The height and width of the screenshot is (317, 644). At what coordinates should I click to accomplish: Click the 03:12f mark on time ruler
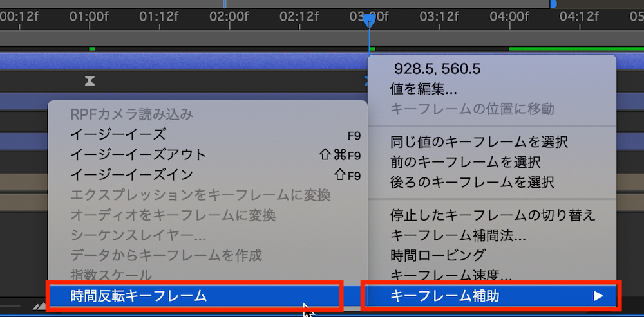(439, 17)
